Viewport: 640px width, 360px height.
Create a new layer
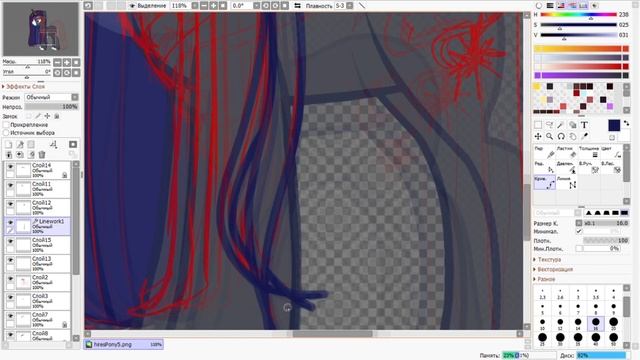click(9, 144)
